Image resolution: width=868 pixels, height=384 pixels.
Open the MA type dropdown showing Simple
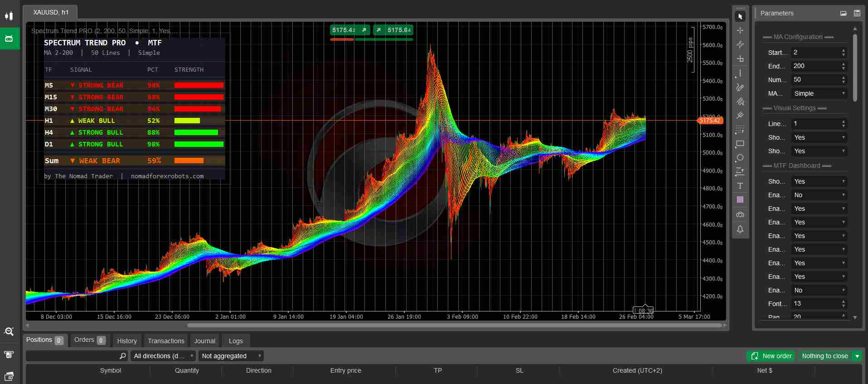point(820,93)
